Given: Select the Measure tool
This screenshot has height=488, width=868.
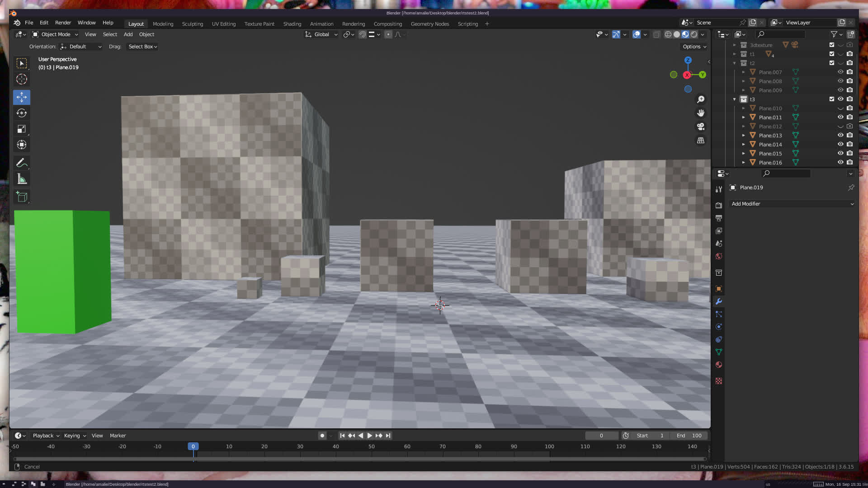Looking at the screenshot, I should pos(22,179).
